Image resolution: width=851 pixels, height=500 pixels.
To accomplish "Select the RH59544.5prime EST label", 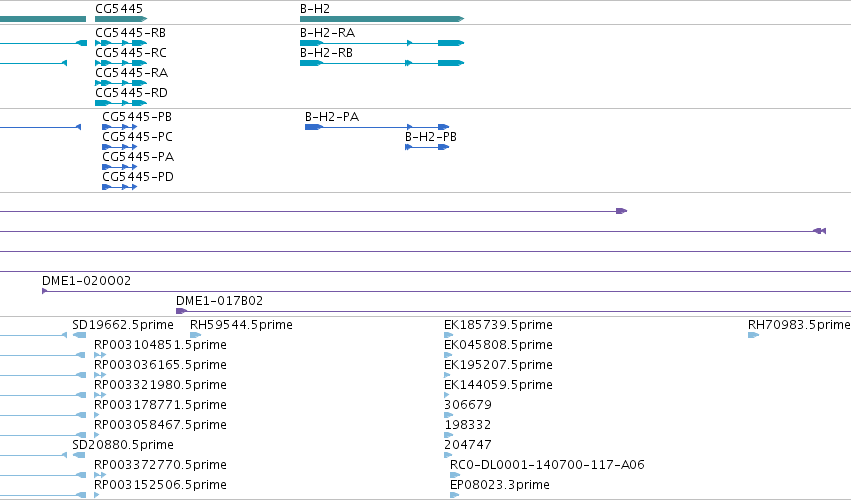I will (241, 325).
